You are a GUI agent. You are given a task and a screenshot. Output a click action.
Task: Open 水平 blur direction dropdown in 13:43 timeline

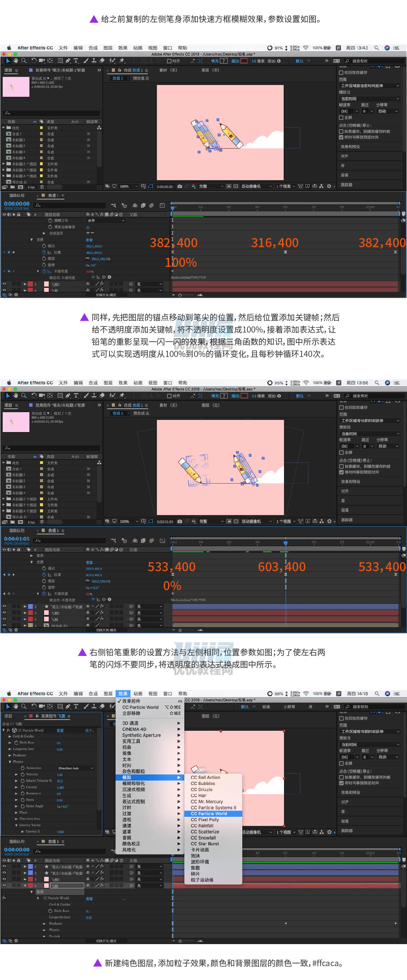(106, 221)
